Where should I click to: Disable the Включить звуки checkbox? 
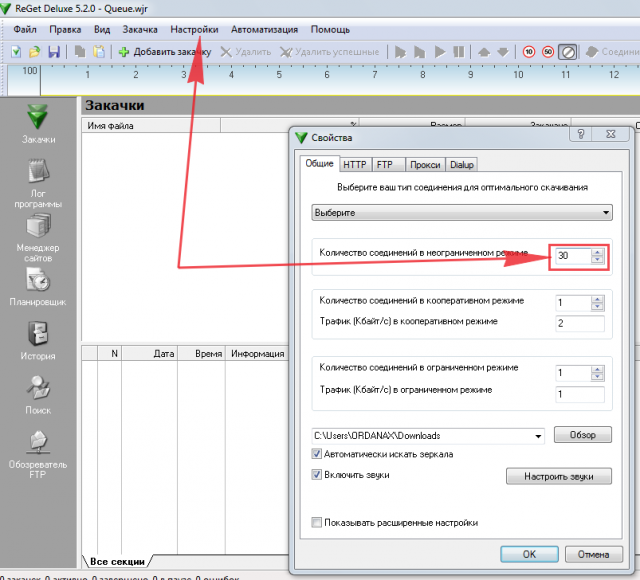coord(317,475)
